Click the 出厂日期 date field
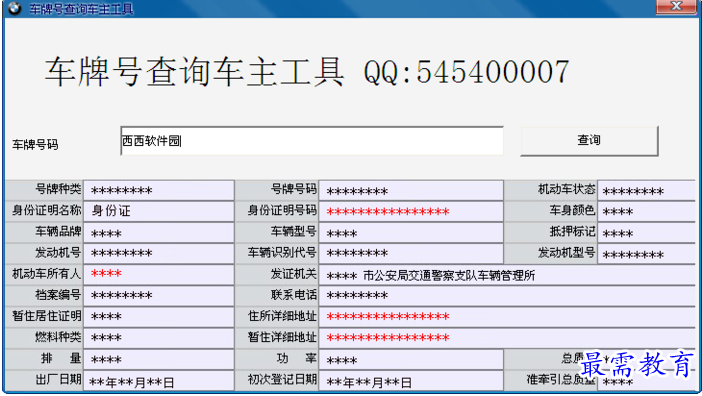 point(158,381)
